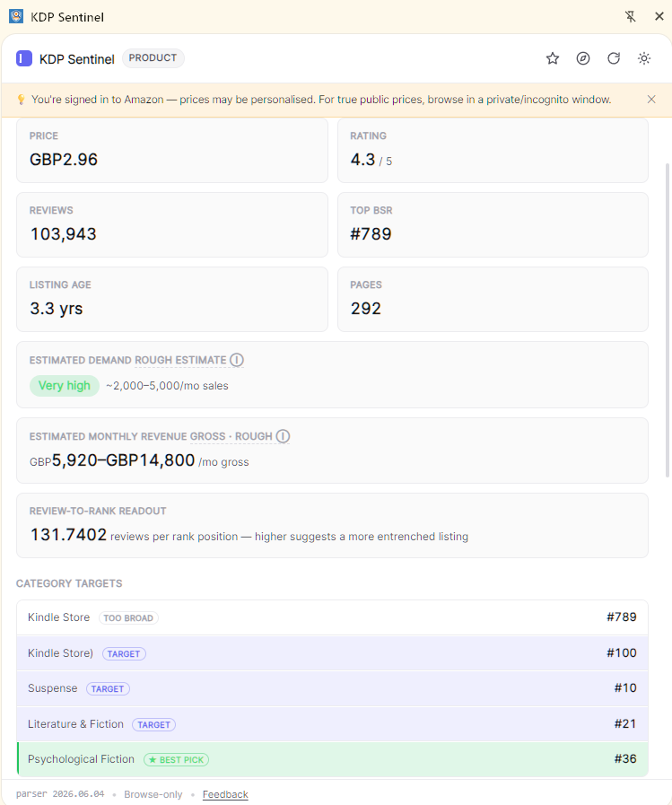Click the vertical scrollbar thumb
672x805 pixels.
point(668,320)
